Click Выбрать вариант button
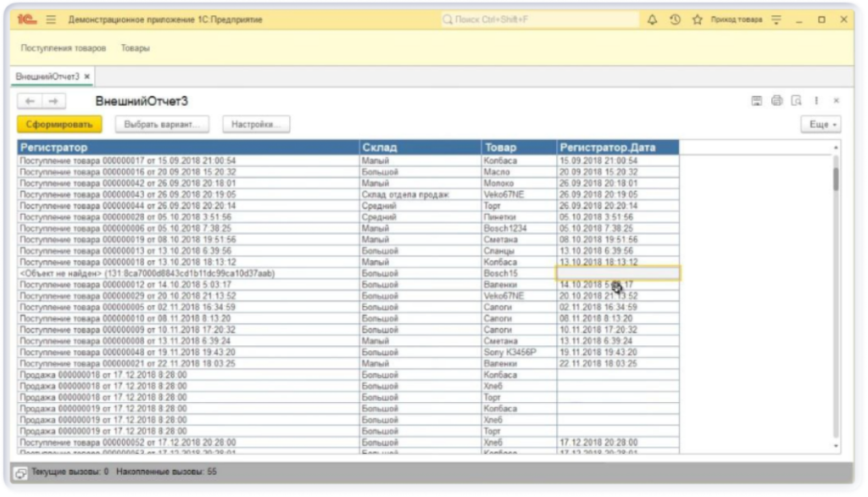Screen dimensions: 868x497 tap(161, 125)
